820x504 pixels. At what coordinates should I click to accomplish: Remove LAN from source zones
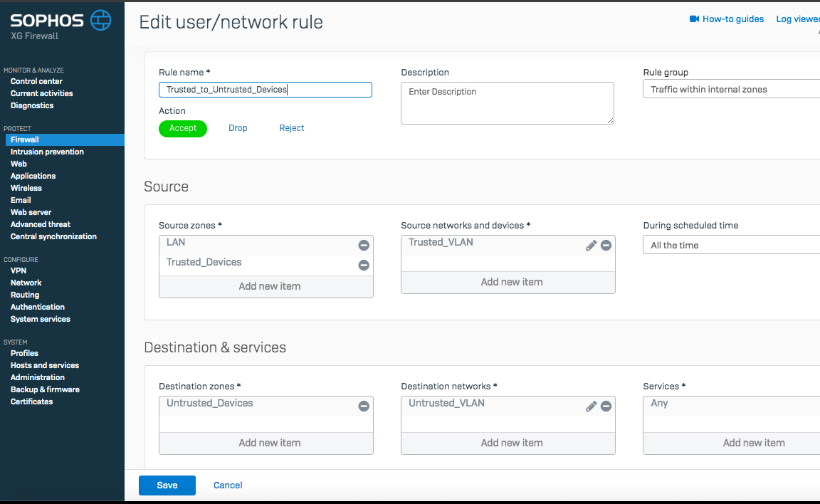364,246
